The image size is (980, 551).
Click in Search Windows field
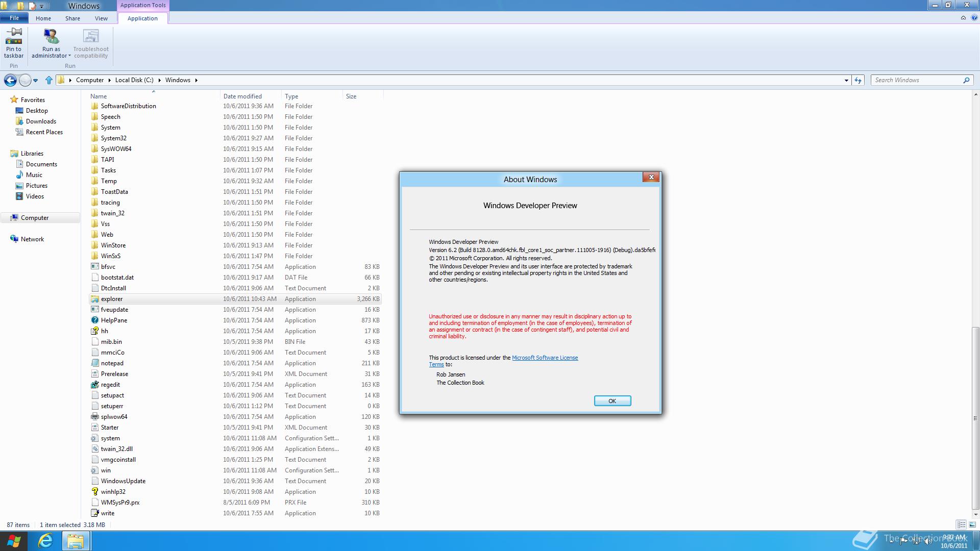click(916, 80)
